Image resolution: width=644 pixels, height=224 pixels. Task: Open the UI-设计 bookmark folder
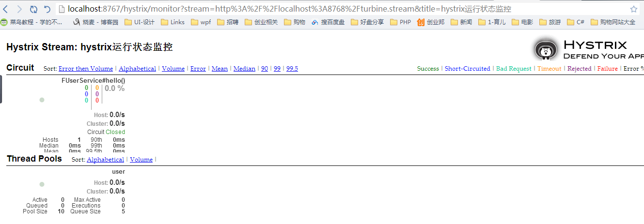(x=140, y=22)
